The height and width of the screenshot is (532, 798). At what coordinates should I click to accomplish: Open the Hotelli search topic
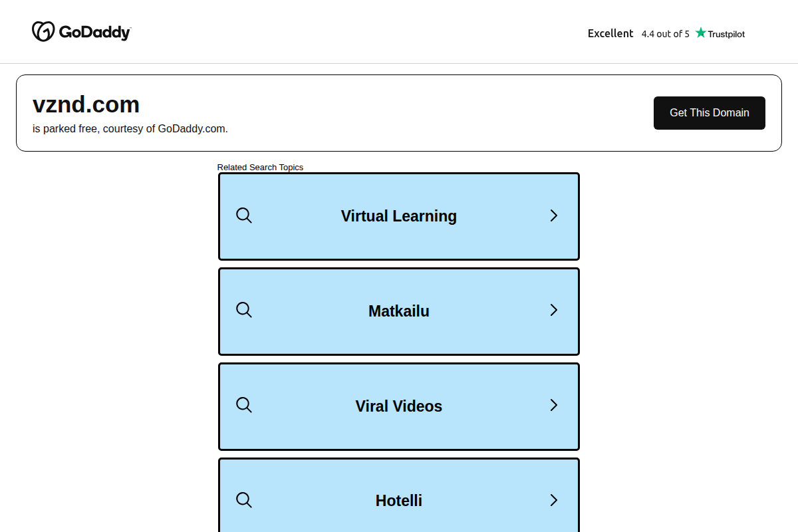(x=399, y=495)
